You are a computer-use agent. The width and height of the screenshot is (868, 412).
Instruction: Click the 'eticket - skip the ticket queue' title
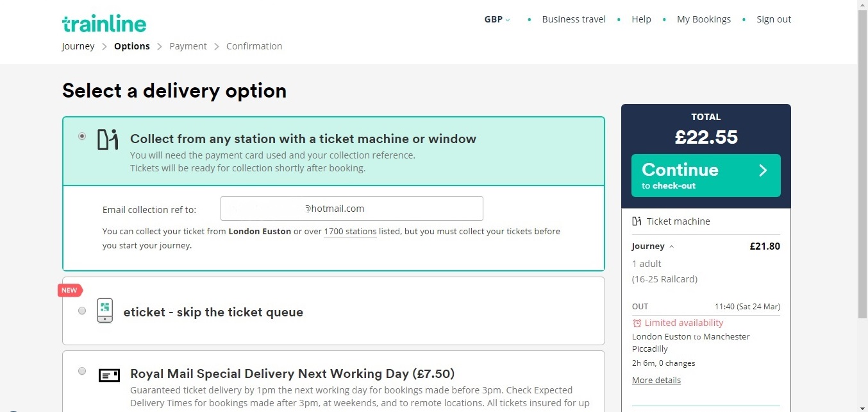213,313
